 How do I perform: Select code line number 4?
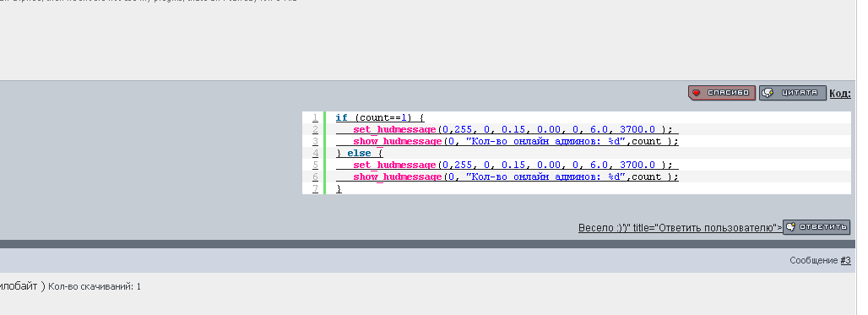coord(315,153)
